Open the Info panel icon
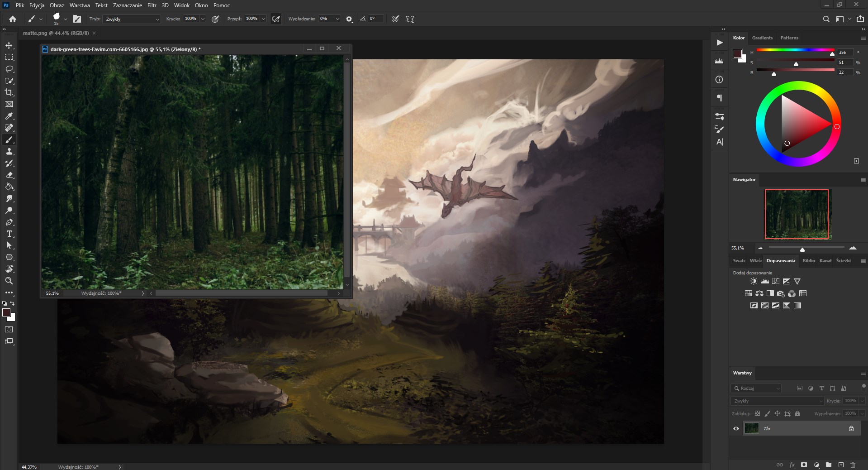868x470 pixels. pos(719,79)
